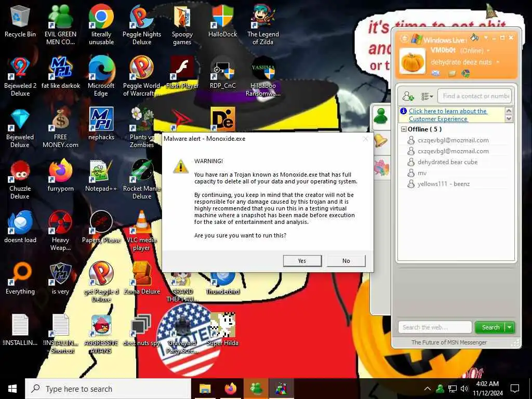Click the add contact icon in Messenger
The width and height of the screenshot is (532, 399).
(x=408, y=96)
